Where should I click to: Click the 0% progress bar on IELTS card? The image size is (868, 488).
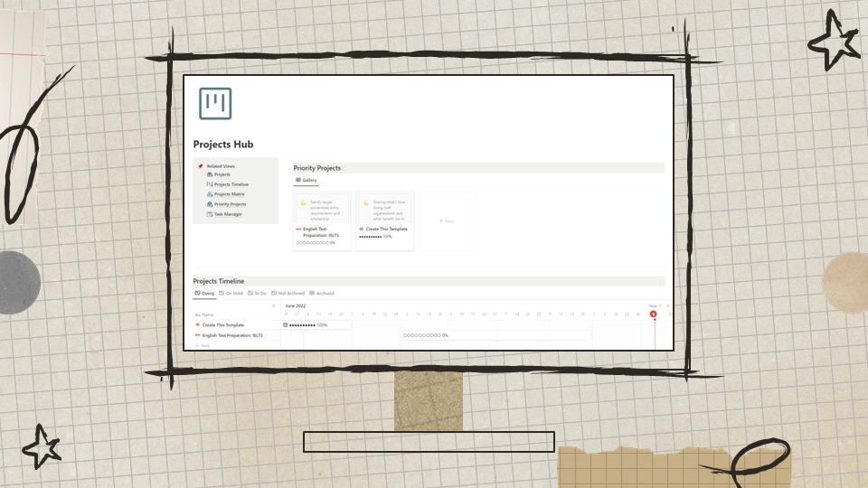click(x=316, y=243)
